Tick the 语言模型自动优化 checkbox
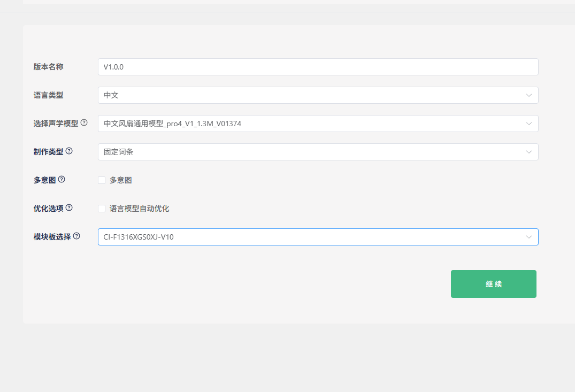The image size is (575, 392). (102, 209)
